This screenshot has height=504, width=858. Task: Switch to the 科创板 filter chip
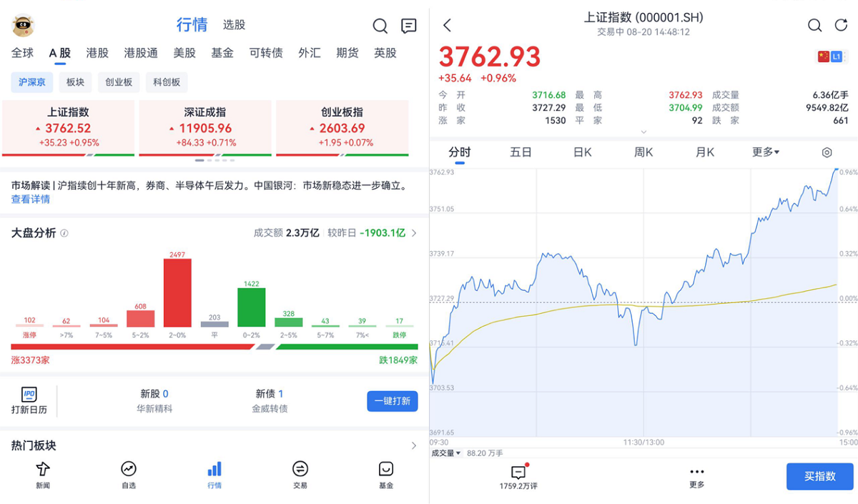coord(167,82)
